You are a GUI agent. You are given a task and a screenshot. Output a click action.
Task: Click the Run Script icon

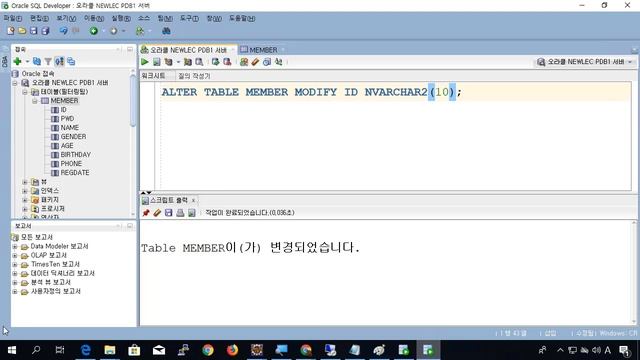pyautogui.click(x=156, y=62)
